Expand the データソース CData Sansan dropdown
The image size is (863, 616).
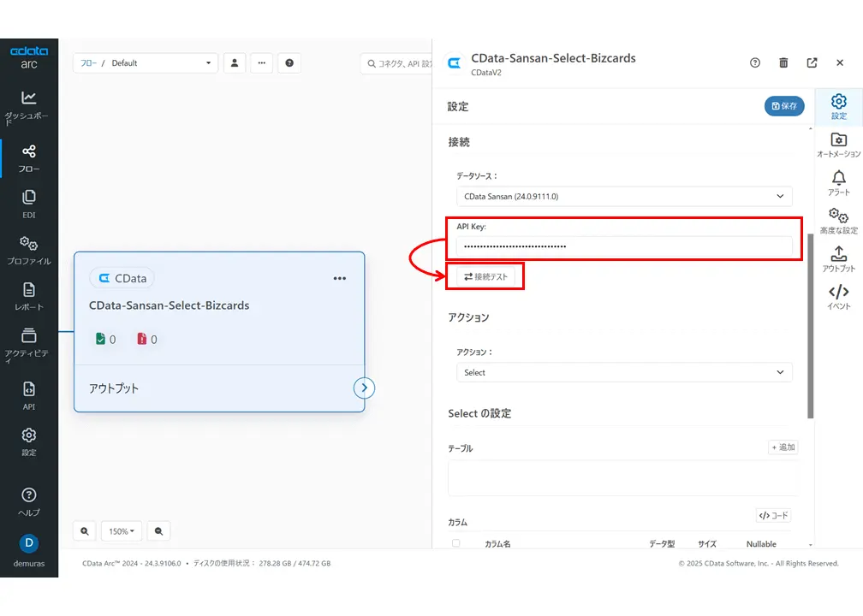point(624,197)
